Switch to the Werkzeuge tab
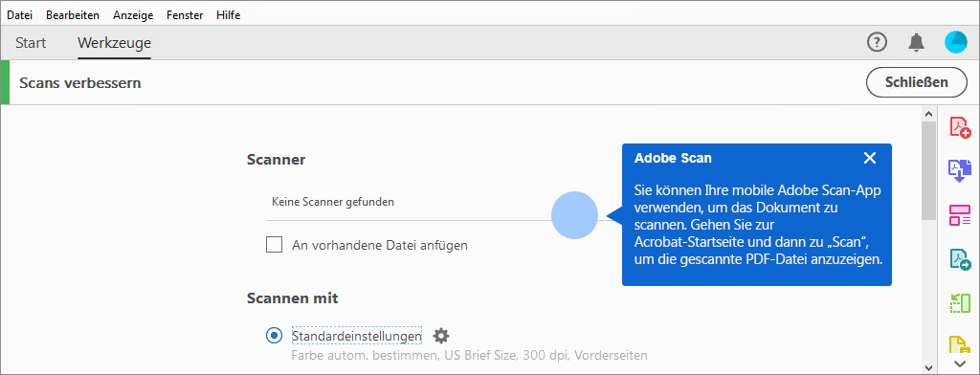The width and height of the screenshot is (980, 375). click(115, 43)
